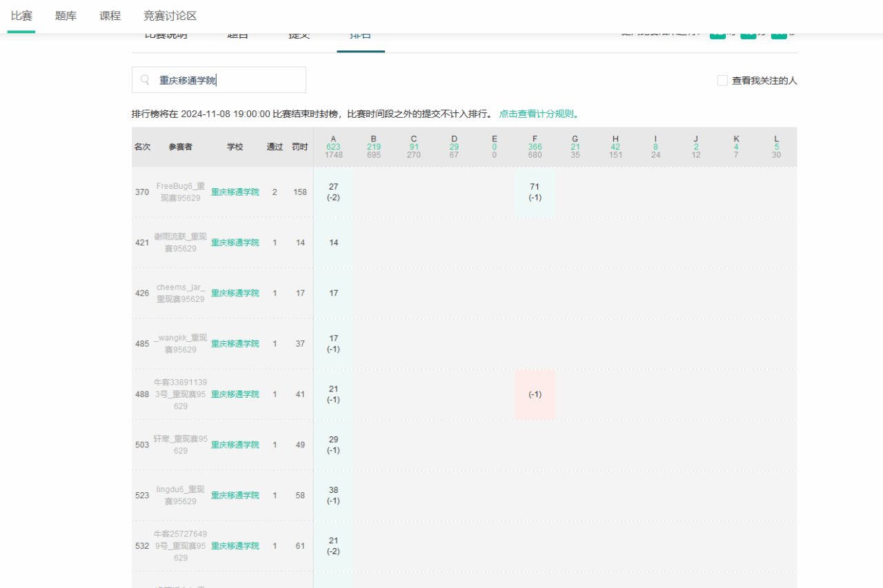This screenshot has width=883, height=588.
Task: Click problem L column header
Action: tap(776, 139)
